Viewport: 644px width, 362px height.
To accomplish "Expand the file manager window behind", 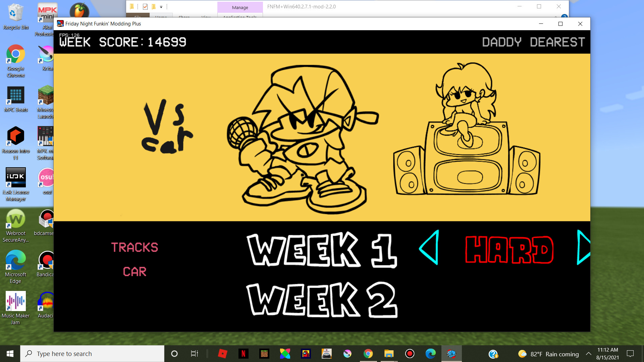I will [539, 7].
